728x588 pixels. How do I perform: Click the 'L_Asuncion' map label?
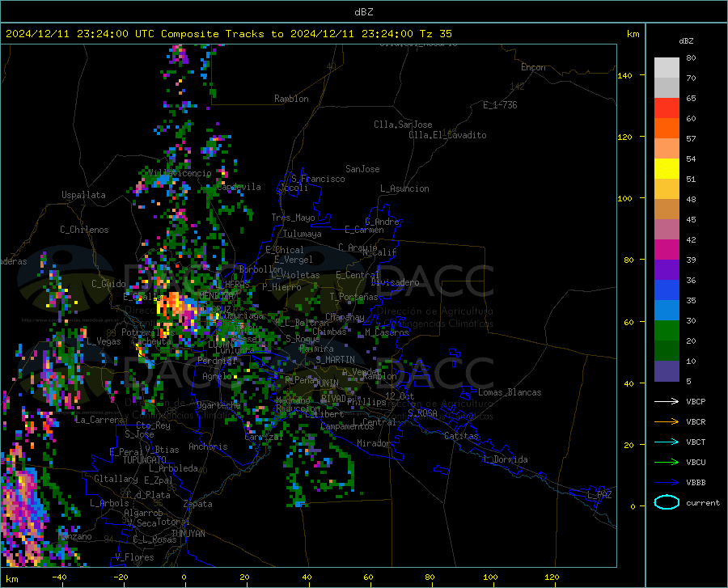[x=404, y=188]
